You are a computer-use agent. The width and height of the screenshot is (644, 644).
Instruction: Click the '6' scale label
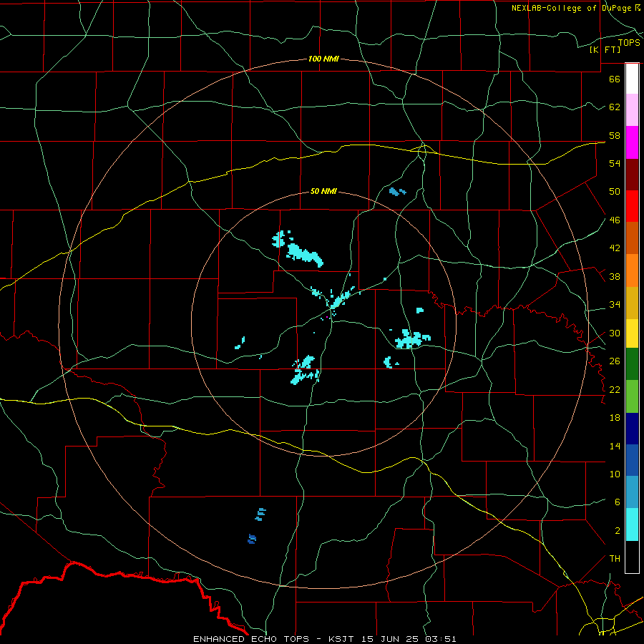[x=617, y=502]
